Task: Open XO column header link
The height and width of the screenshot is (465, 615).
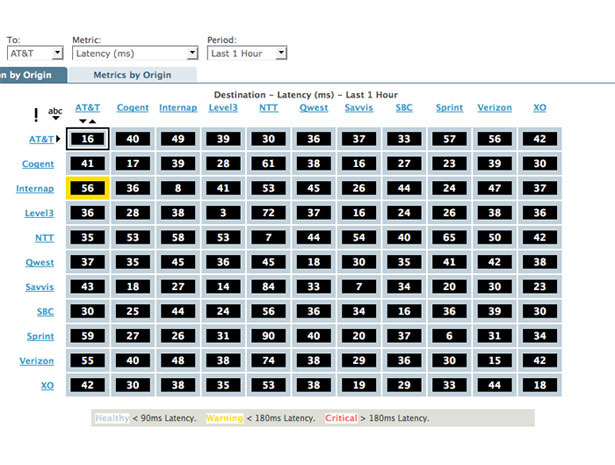Action: 540,108
